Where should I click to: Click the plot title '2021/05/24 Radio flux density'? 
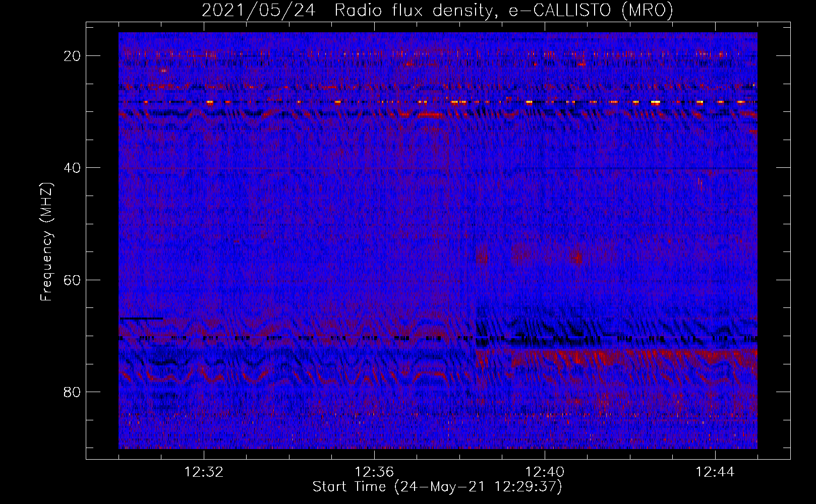347,10
